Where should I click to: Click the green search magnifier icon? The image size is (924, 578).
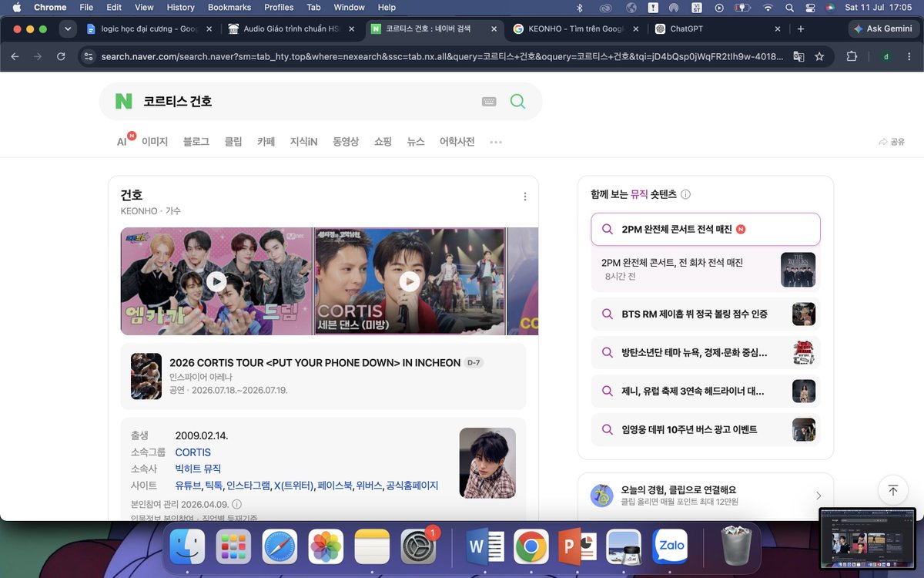pos(517,101)
